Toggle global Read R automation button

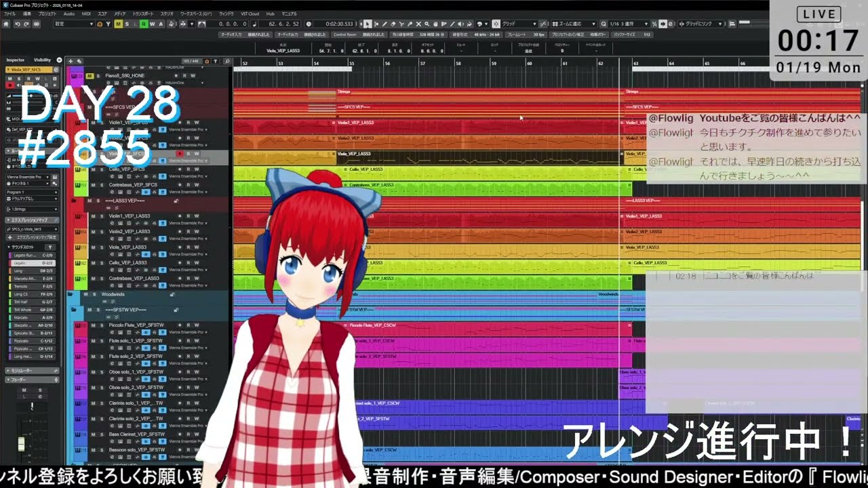(x=144, y=24)
